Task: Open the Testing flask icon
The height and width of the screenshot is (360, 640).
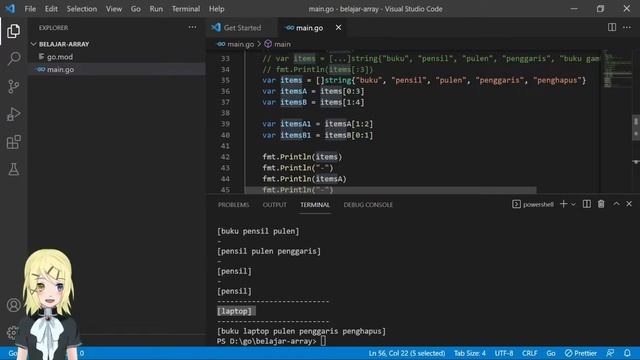Action: pyautogui.click(x=13, y=169)
